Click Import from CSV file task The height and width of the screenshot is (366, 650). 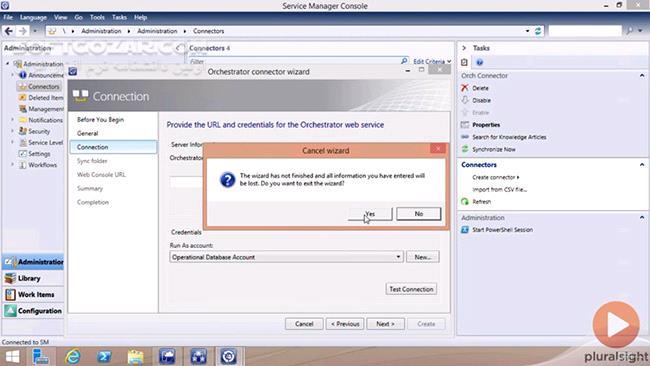pos(500,189)
